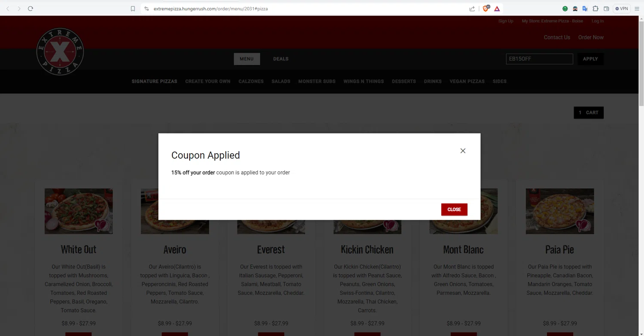
Task: Click the address bar URL
Action: tap(210, 9)
